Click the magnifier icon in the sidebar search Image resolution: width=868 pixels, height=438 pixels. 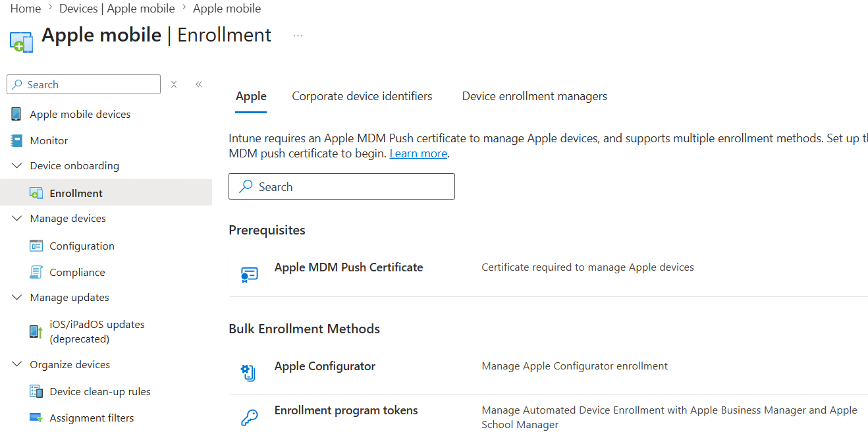click(x=18, y=84)
